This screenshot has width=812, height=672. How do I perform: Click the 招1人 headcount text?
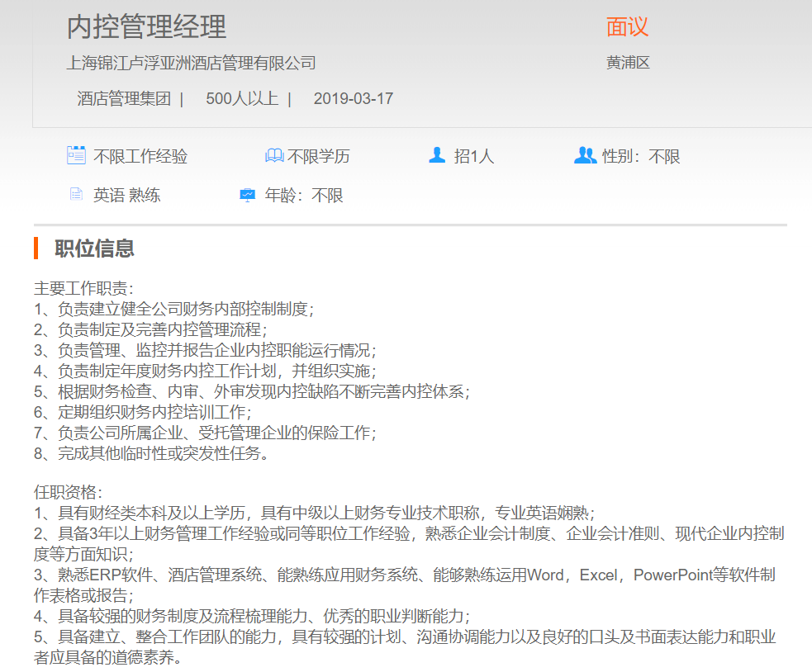pyautogui.click(x=473, y=156)
